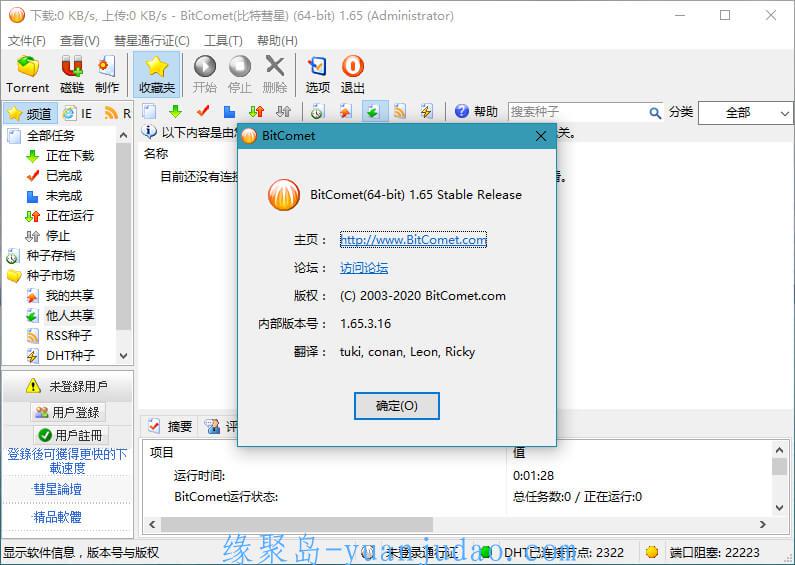Click the green downloading filter icon
The width and height of the screenshot is (795, 565).
175,111
